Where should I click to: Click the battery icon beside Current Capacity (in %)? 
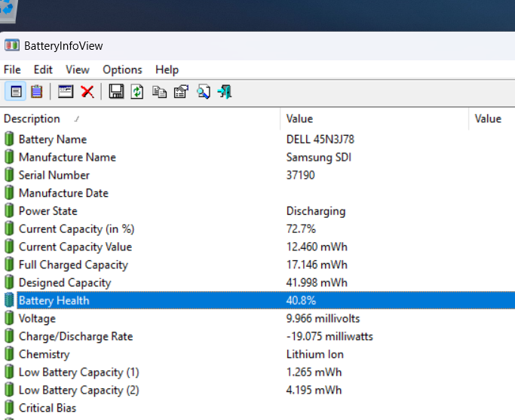coord(9,228)
